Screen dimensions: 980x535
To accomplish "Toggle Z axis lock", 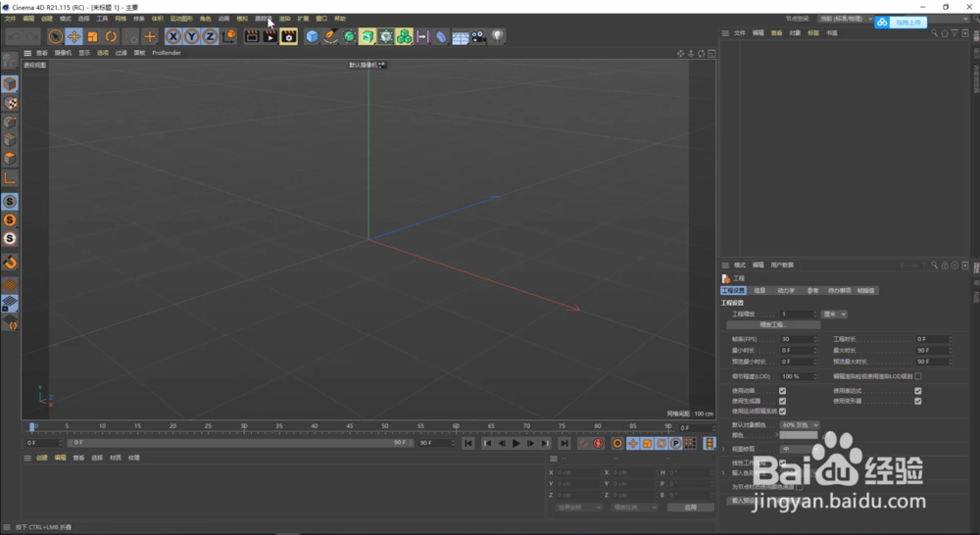I will (x=210, y=37).
